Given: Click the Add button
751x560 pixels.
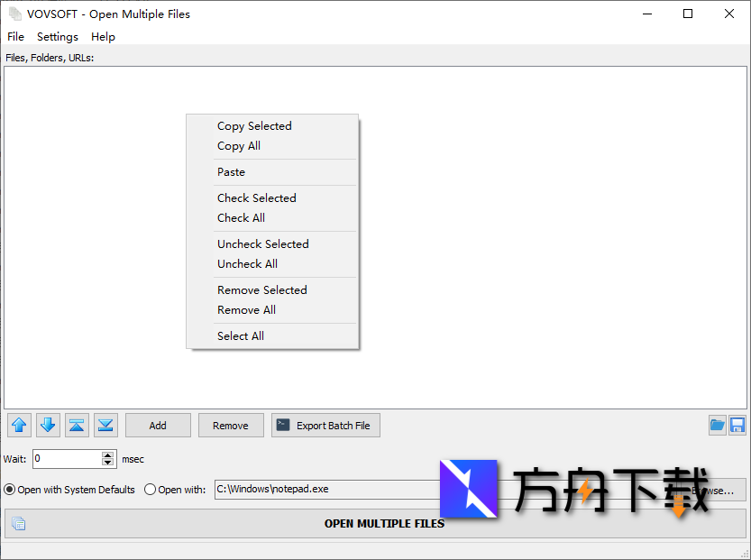Looking at the screenshot, I should pyautogui.click(x=157, y=425).
